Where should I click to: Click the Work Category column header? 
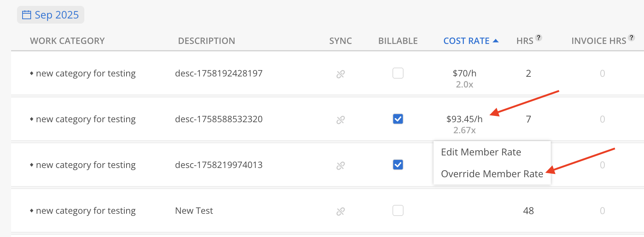pyautogui.click(x=67, y=41)
